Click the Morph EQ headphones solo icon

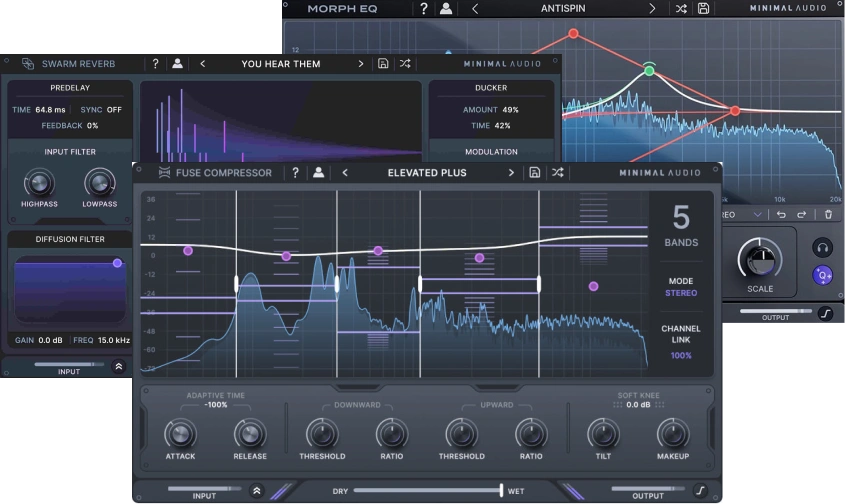[x=822, y=247]
